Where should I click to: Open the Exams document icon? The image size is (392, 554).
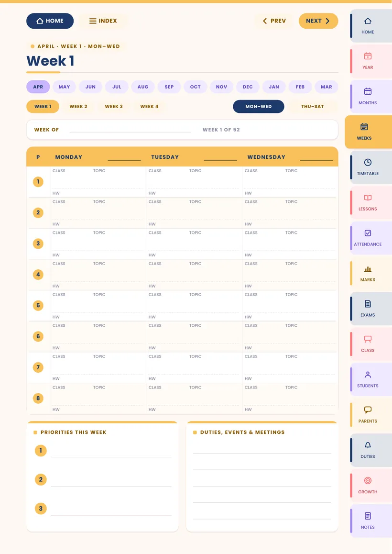pyautogui.click(x=368, y=304)
